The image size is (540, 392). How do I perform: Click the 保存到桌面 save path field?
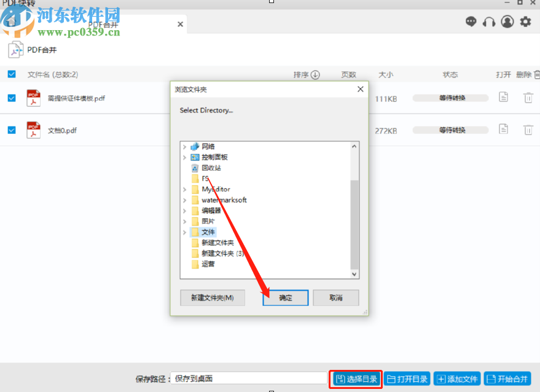click(x=246, y=378)
